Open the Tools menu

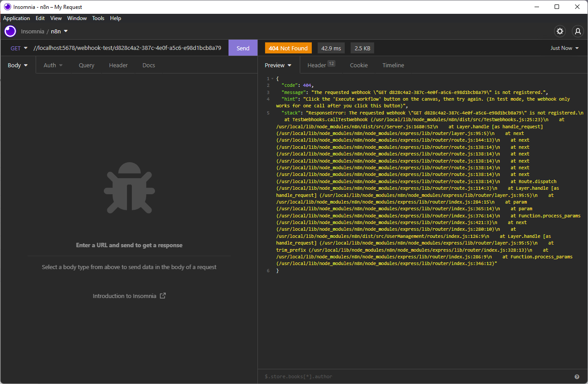coord(98,18)
